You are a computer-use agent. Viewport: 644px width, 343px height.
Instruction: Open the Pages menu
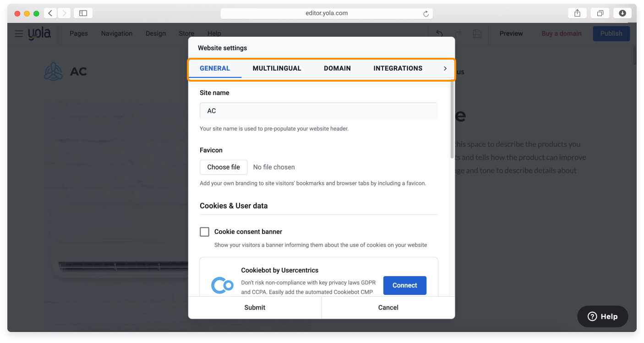tap(79, 33)
